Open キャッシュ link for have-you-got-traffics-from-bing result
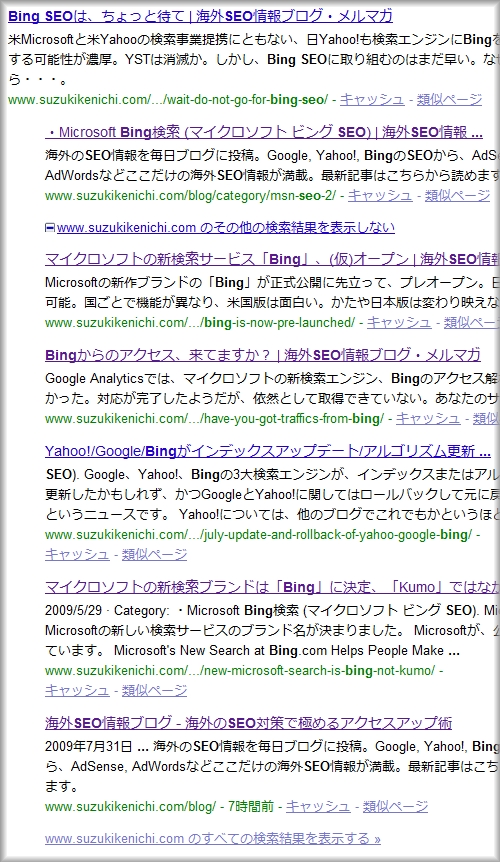This screenshot has width=500, height=862. [428, 419]
